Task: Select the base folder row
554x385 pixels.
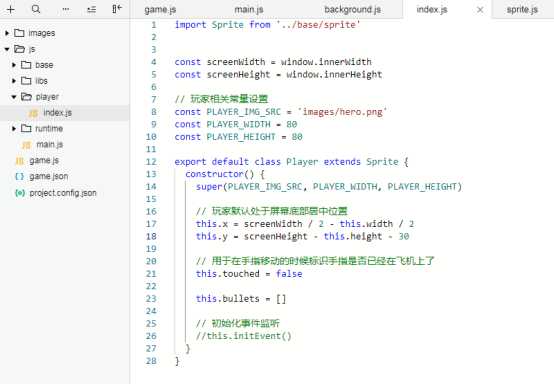Action: (x=65, y=65)
